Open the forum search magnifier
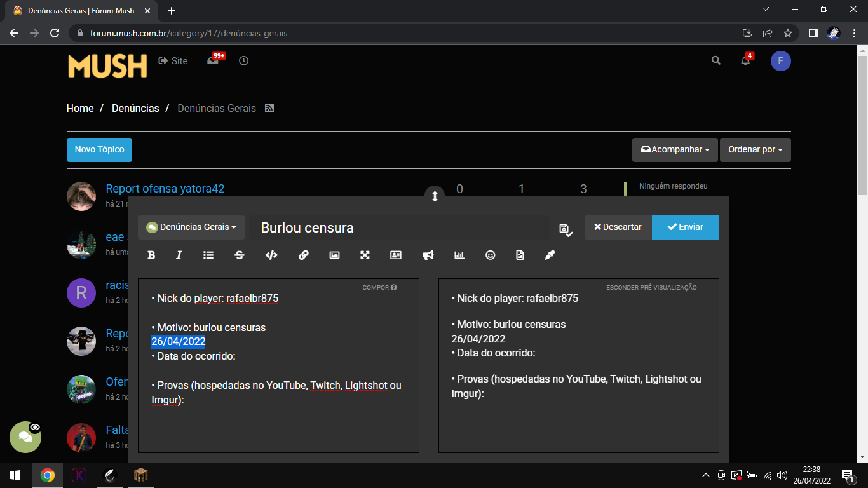The width and height of the screenshot is (868, 488). (716, 60)
